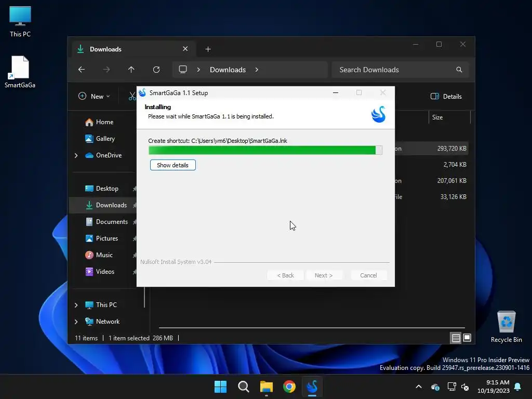Viewport: 532px width, 399px height.
Task: Open the clock and date panel
Action: tap(494, 387)
